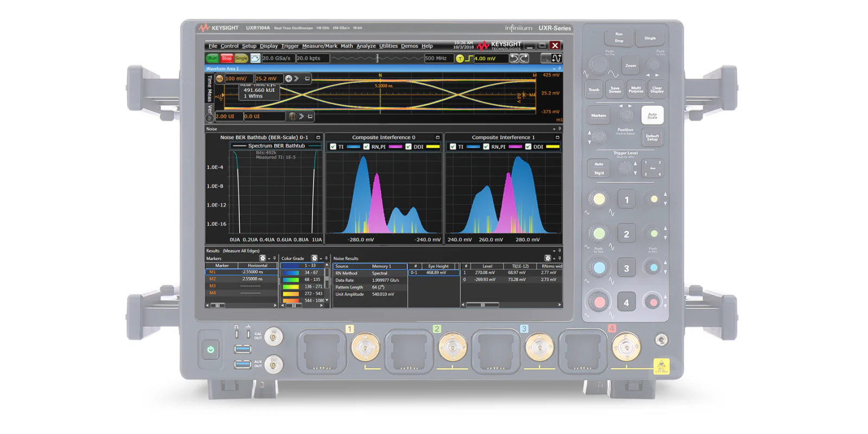Screen dimensions: 868x434
Task: Maximize the Composite Interference 0 plot
Action: pyautogui.click(x=438, y=137)
